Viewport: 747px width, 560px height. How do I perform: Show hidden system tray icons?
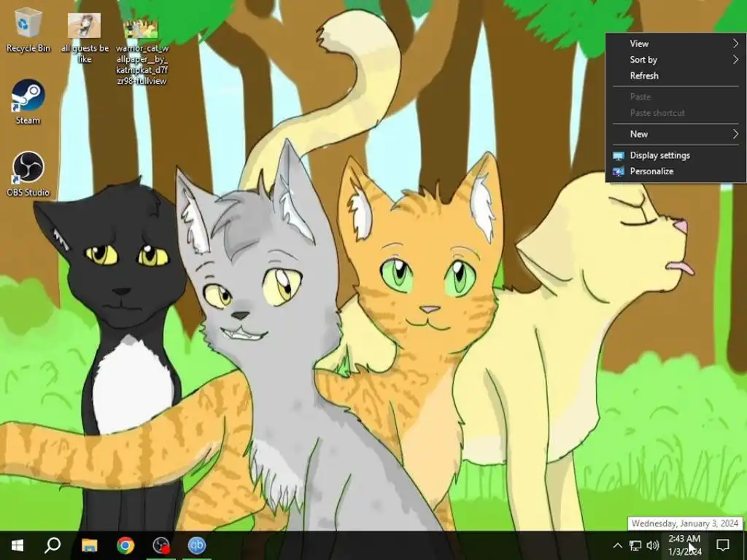(x=617, y=545)
